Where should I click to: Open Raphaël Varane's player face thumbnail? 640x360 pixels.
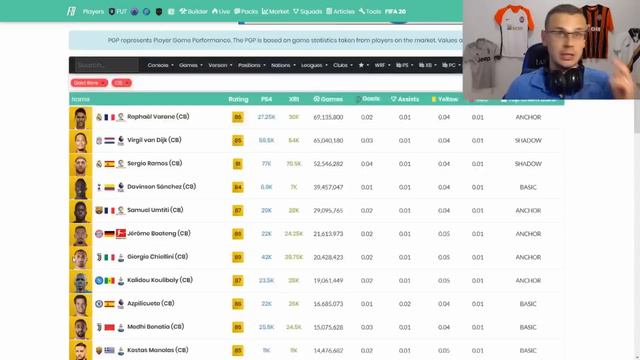click(x=80, y=118)
